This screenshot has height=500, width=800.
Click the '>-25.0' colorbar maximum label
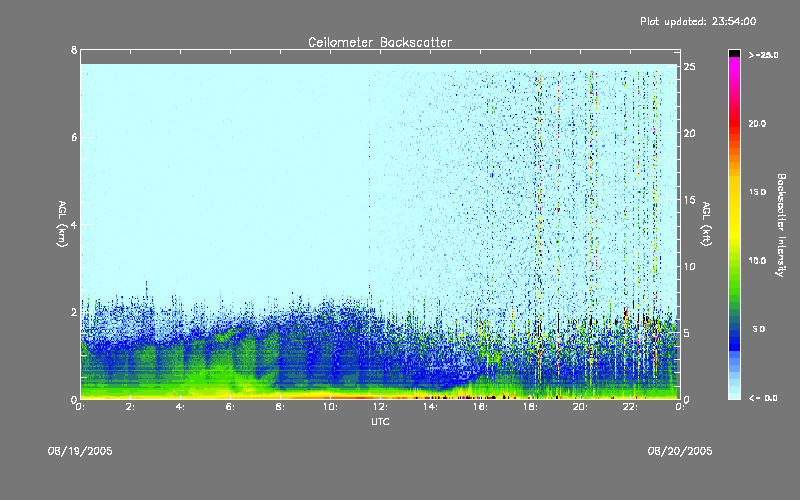(x=763, y=55)
